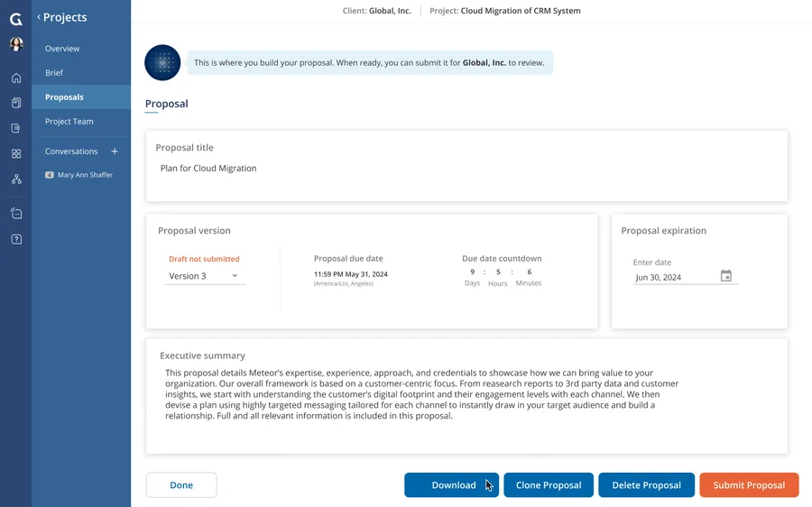This screenshot has width=812, height=507.
Task: Click the unread badge beside Mary Ann Shaffer
Action: click(50, 175)
